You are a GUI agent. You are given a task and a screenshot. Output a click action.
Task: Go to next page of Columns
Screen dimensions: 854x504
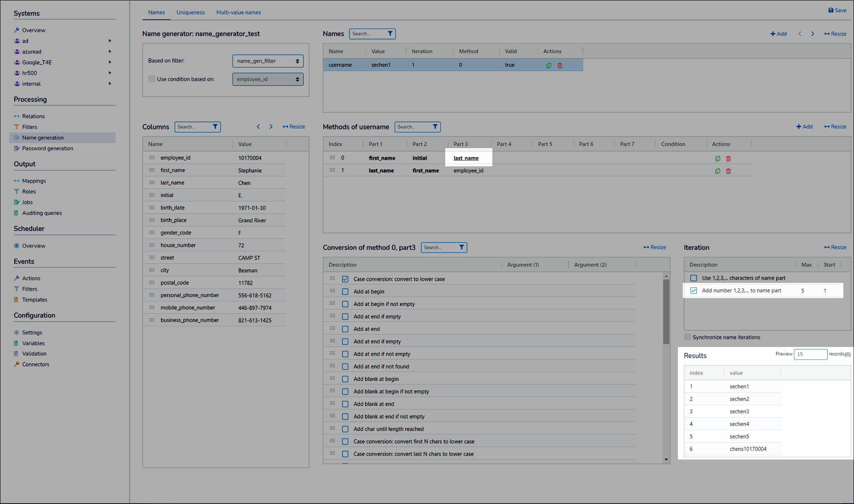coord(271,127)
